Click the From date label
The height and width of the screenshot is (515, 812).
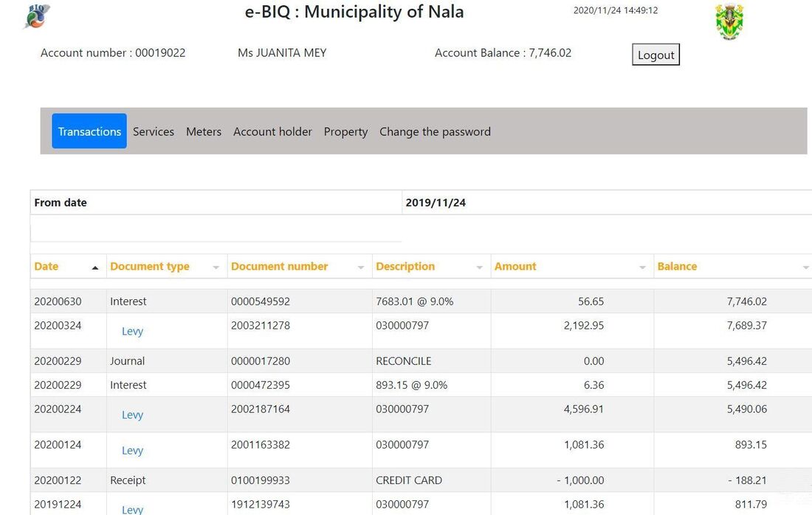tap(61, 202)
